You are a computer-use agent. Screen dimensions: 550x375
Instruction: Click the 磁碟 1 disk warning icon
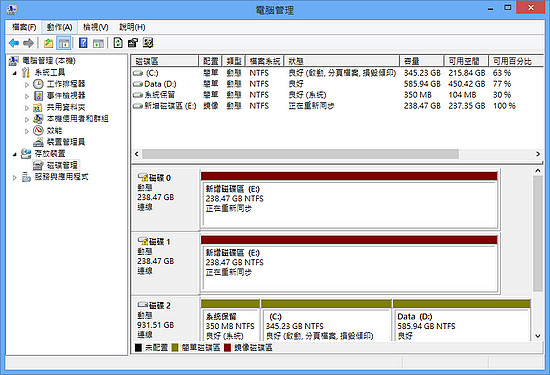tap(142, 241)
